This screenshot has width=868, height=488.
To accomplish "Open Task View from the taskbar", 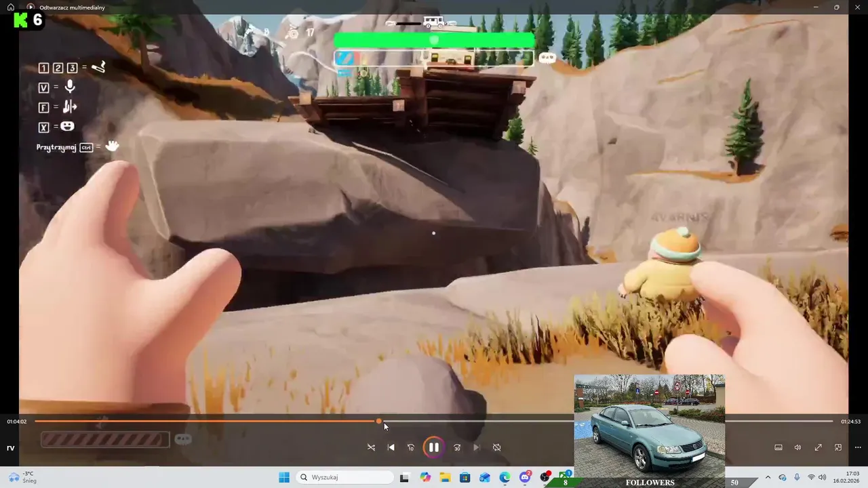I will coord(404,477).
